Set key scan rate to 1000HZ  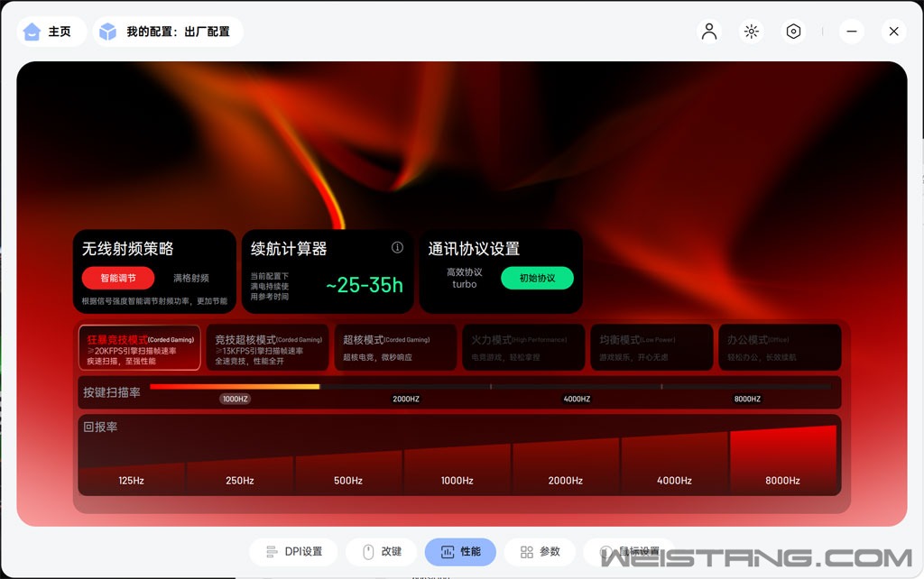[236, 399]
